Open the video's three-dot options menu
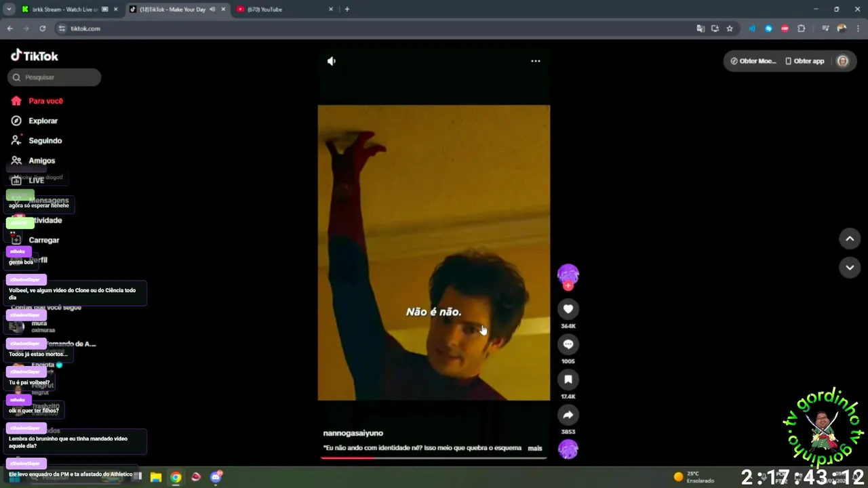868x488 pixels. 536,61
